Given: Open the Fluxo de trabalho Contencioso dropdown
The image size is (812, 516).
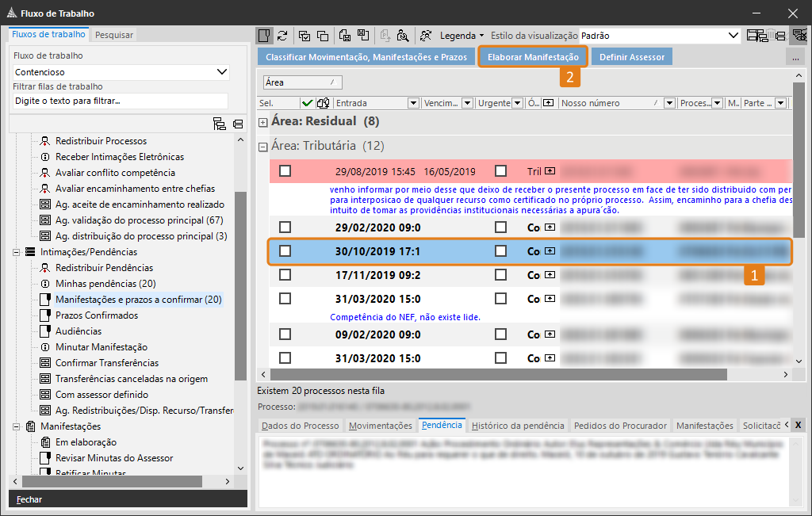Looking at the screenshot, I should click(x=121, y=72).
